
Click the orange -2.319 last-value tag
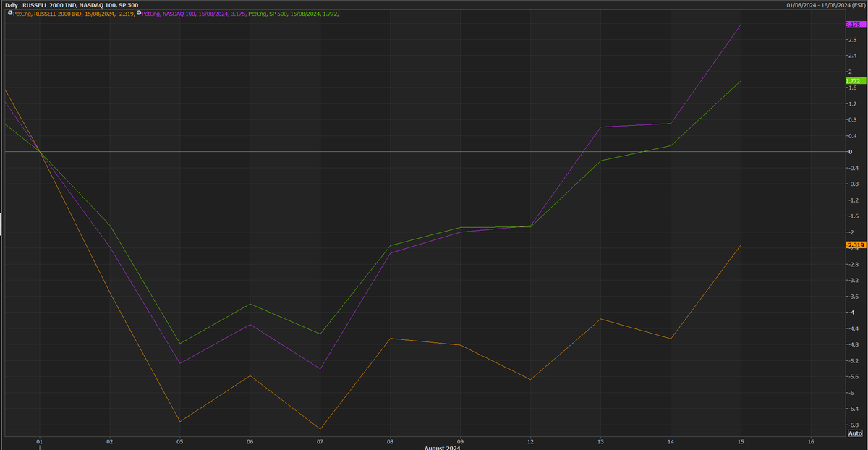pos(855,245)
